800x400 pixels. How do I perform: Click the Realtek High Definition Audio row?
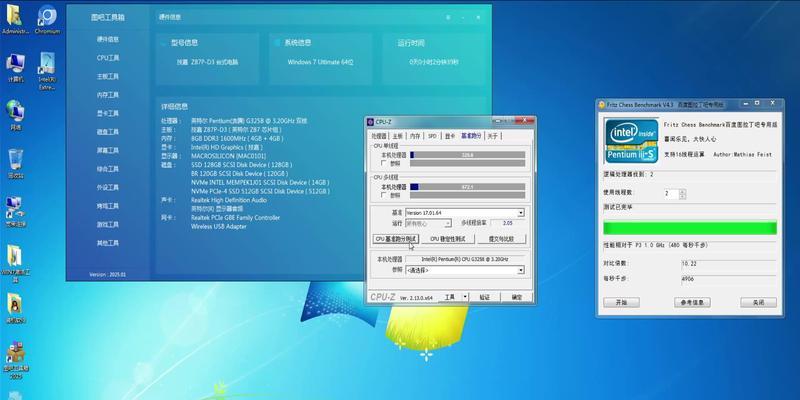(x=229, y=200)
